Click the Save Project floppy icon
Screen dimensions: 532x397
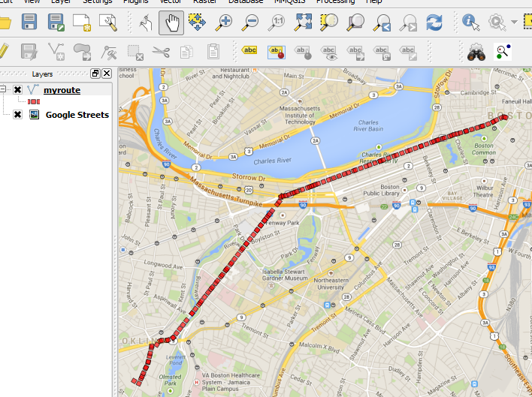point(29,22)
